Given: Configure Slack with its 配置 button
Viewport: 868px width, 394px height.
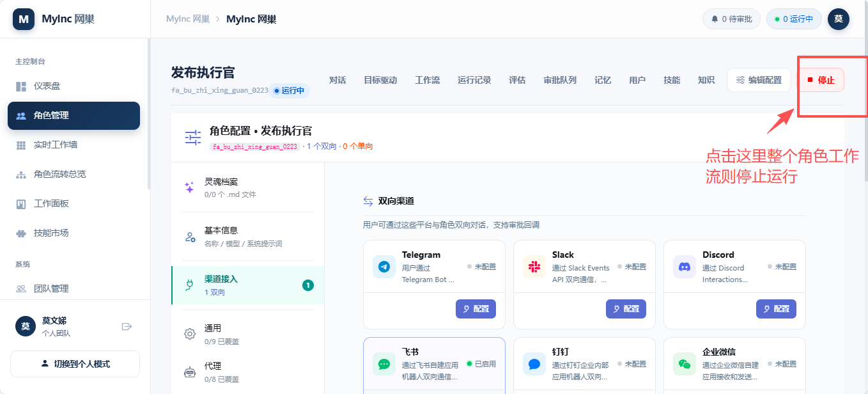Looking at the screenshot, I should 626,308.
